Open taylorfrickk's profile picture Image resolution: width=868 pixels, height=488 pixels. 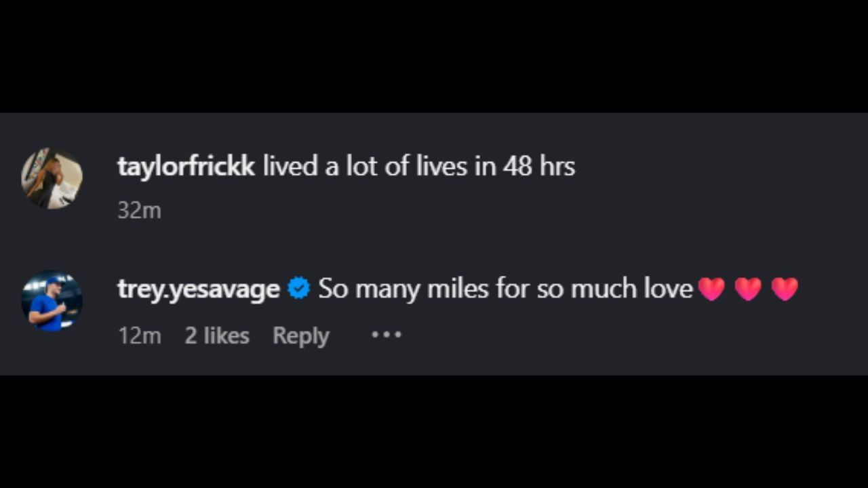click(x=52, y=178)
